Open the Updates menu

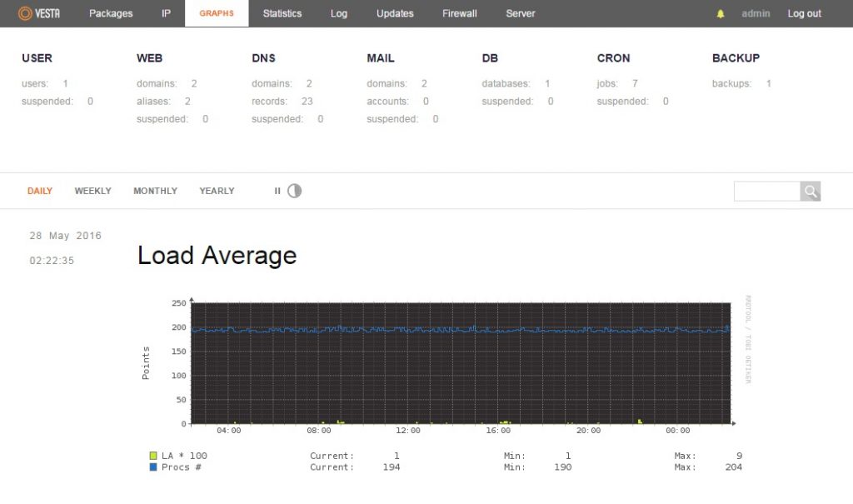click(x=395, y=13)
